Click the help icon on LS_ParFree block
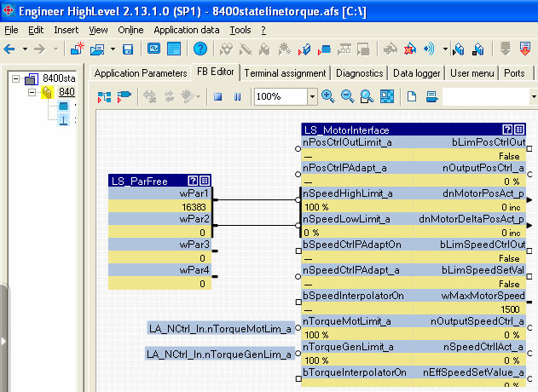The width and height of the screenshot is (538, 392). click(194, 181)
